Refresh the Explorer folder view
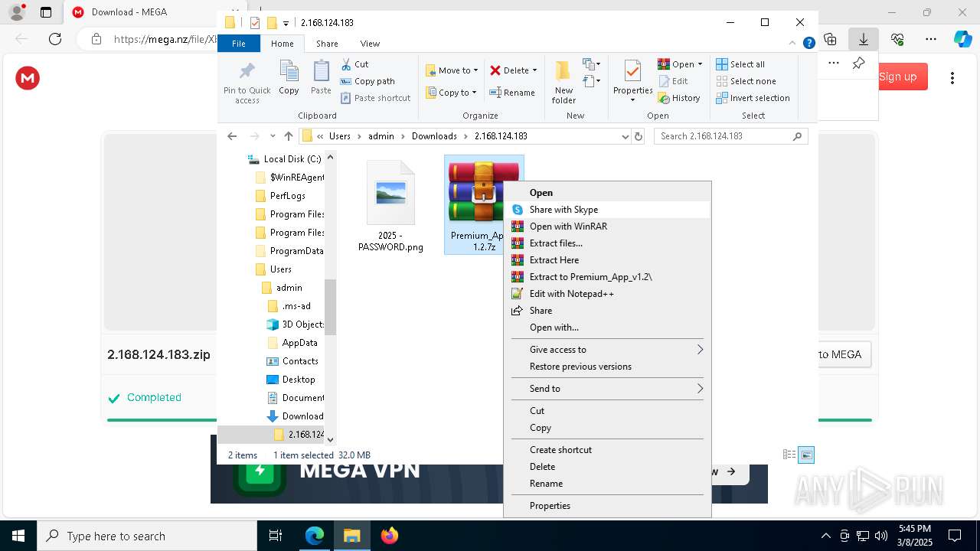The width and height of the screenshot is (980, 551). pos(639,136)
